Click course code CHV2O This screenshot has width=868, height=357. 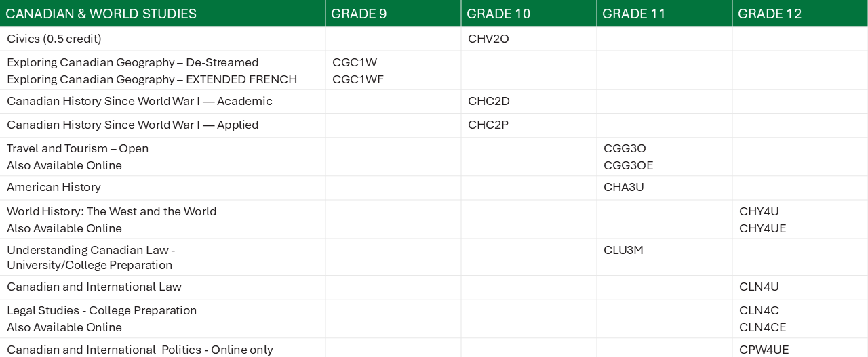click(488, 39)
